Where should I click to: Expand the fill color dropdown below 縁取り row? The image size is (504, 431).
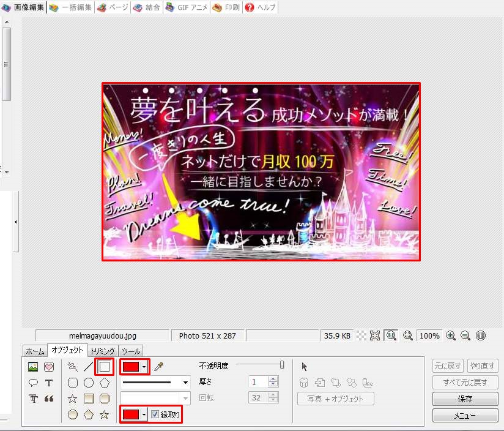point(144,414)
